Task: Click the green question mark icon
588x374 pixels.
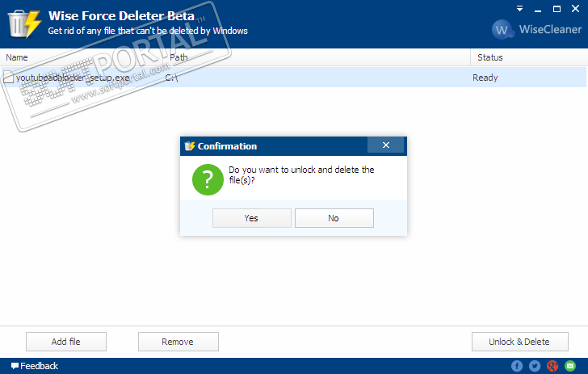Action: [x=208, y=179]
